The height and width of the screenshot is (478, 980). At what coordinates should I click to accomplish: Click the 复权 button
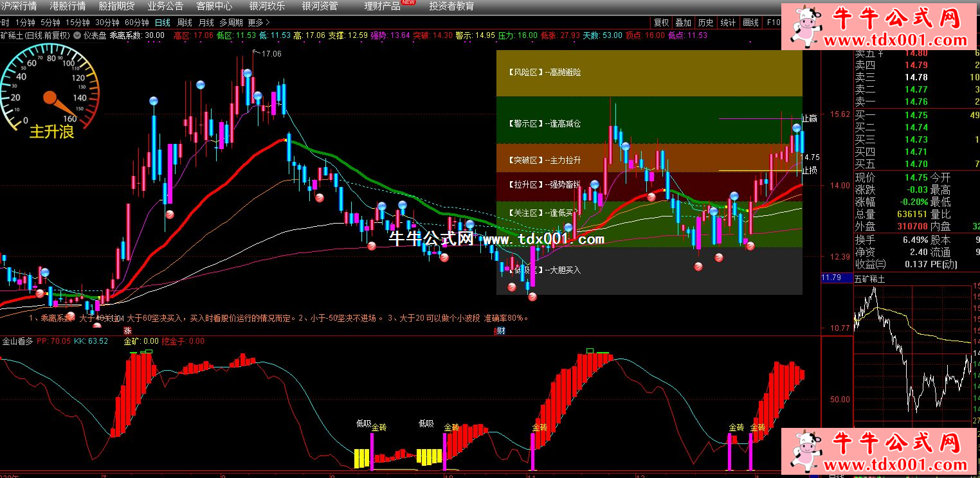click(661, 22)
